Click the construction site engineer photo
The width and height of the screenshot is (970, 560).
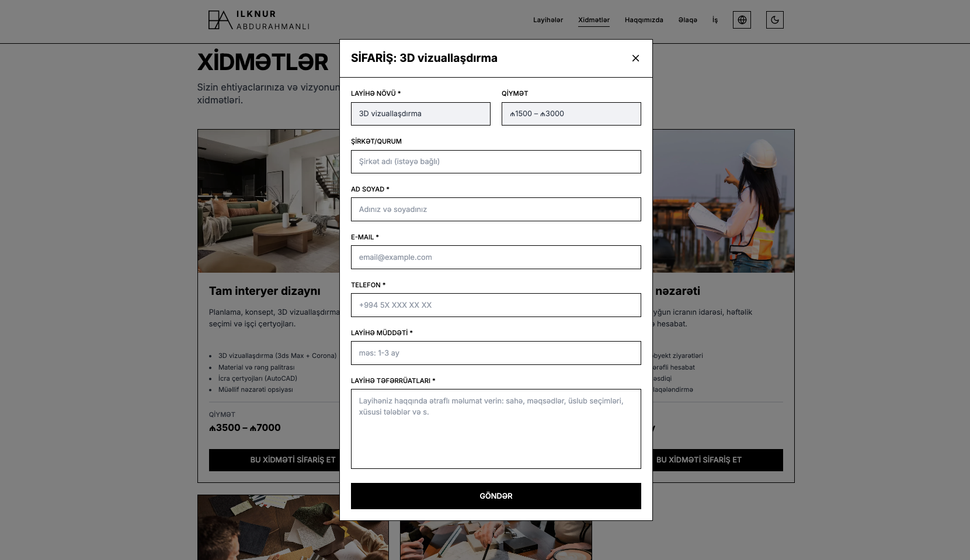[x=723, y=201]
